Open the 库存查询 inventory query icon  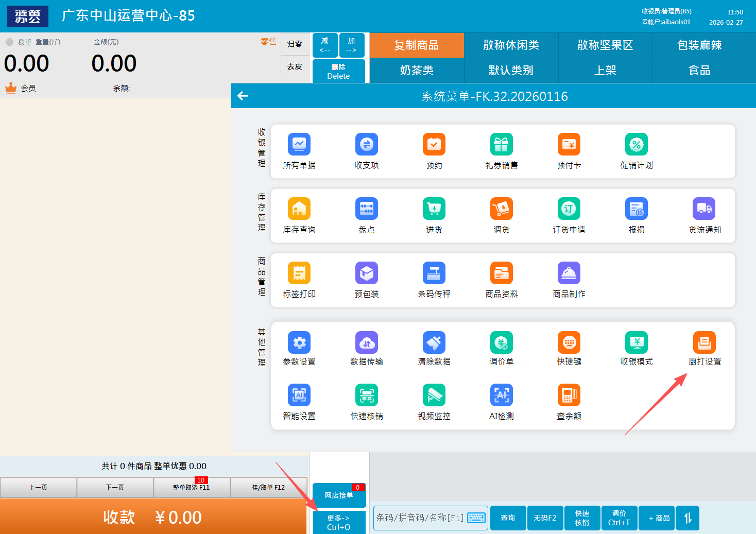click(x=299, y=209)
